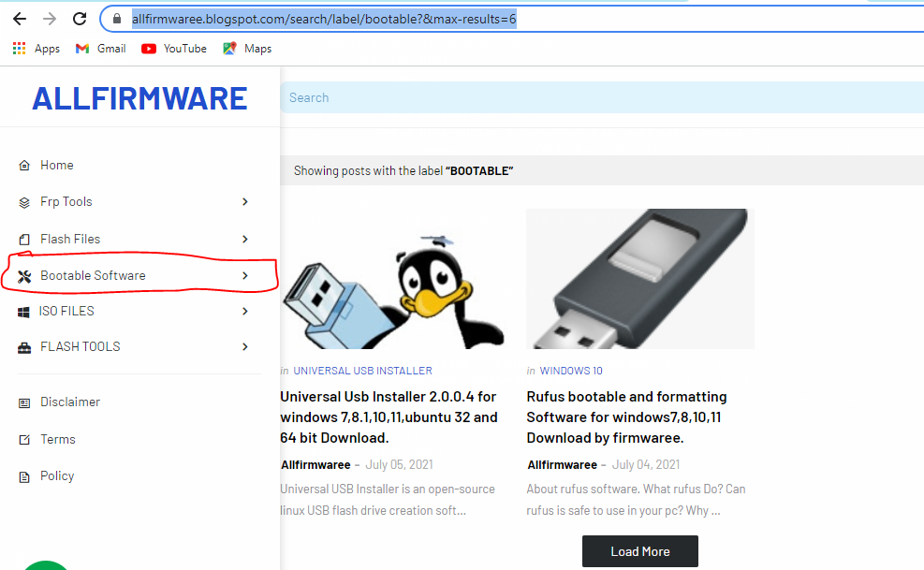Click Allfirmwaree author on the July 04 post
The height and width of the screenshot is (570, 924).
click(x=563, y=465)
